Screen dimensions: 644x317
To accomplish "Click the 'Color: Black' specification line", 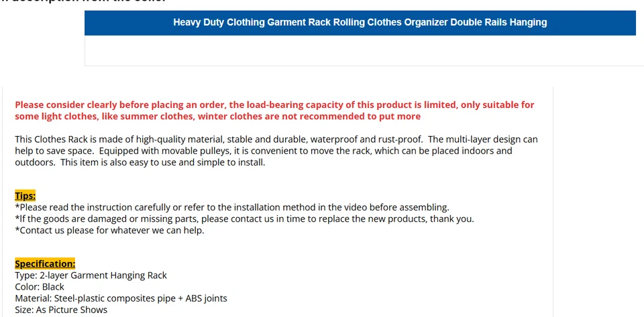I will tap(40, 287).
